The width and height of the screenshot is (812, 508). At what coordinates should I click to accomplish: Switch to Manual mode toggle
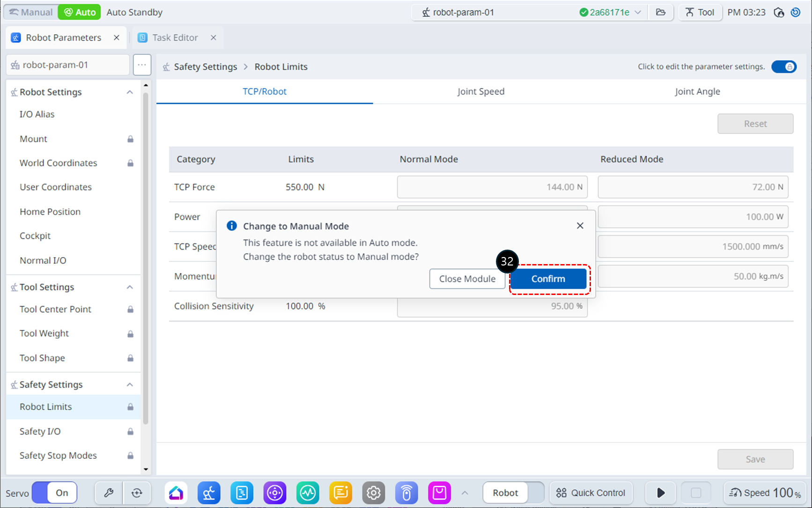pyautogui.click(x=31, y=12)
